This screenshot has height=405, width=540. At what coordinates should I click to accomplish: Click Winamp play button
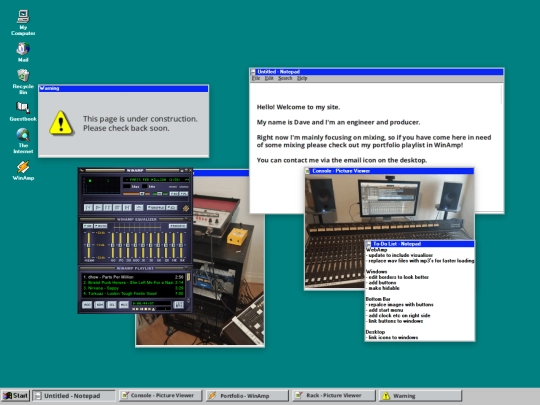[x=98, y=208]
